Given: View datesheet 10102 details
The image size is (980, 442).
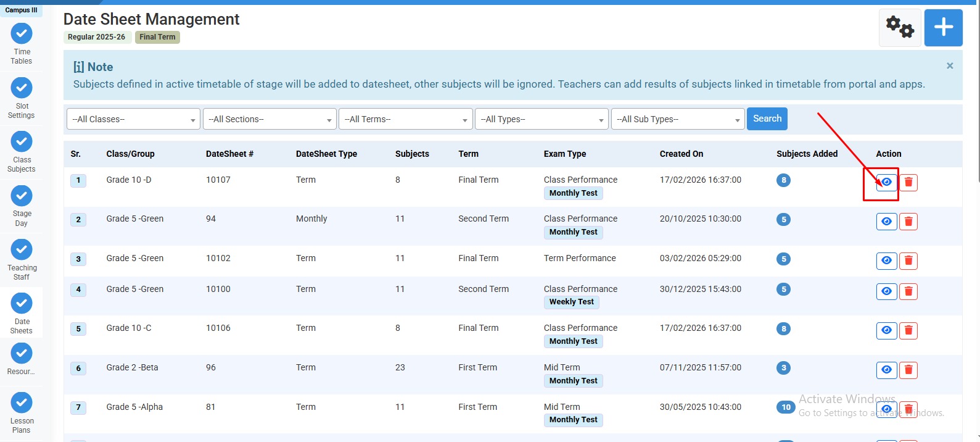Looking at the screenshot, I should 886,261.
